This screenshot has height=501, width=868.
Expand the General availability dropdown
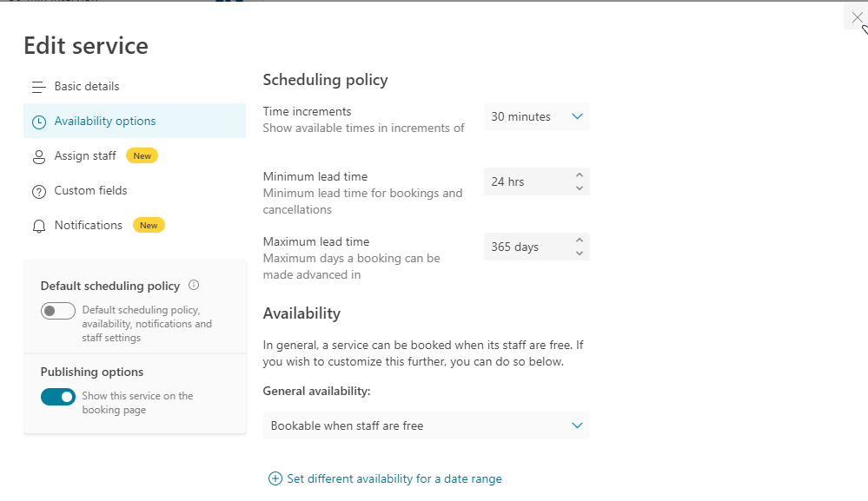tap(427, 425)
